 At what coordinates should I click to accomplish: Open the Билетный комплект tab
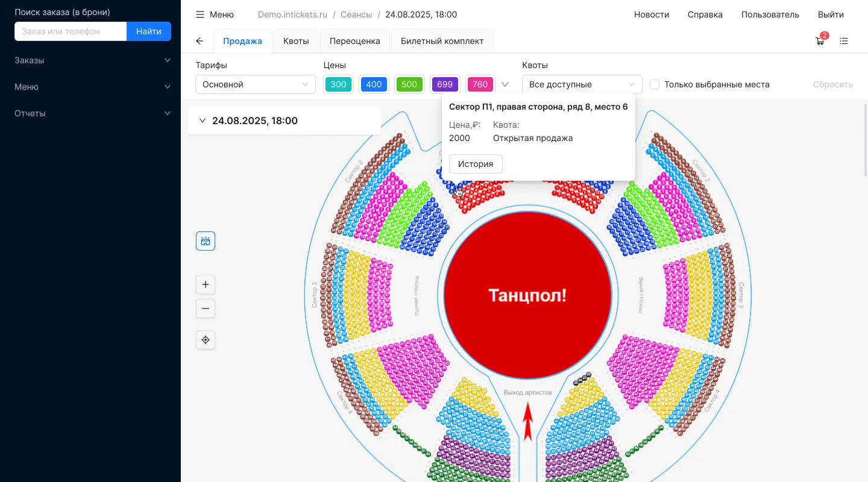click(x=442, y=41)
